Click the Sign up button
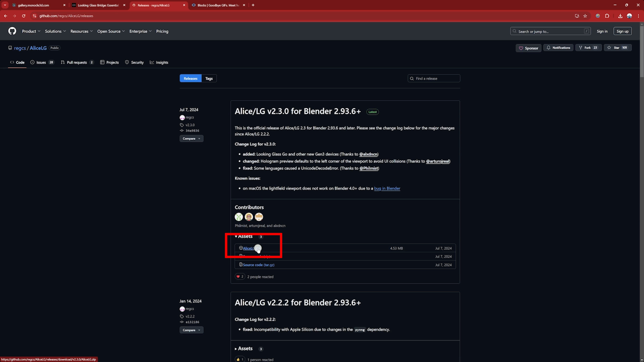Image resolution: width=644 pixels, height=362 pixels. (622, 31)
